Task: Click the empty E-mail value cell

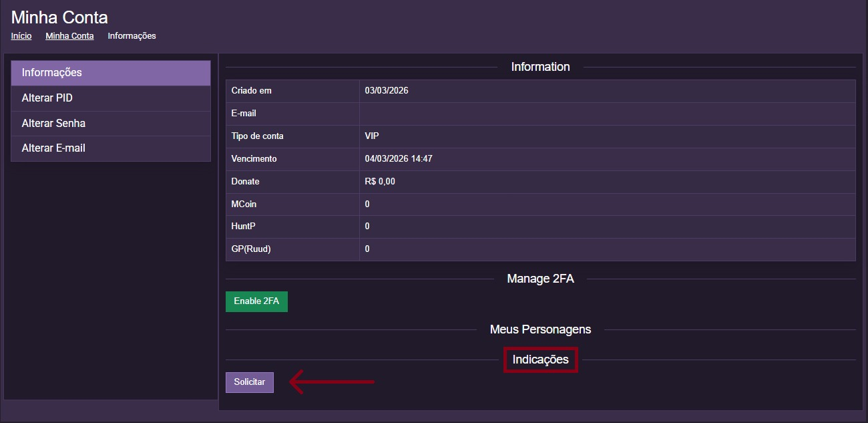Action: point(606,114)
